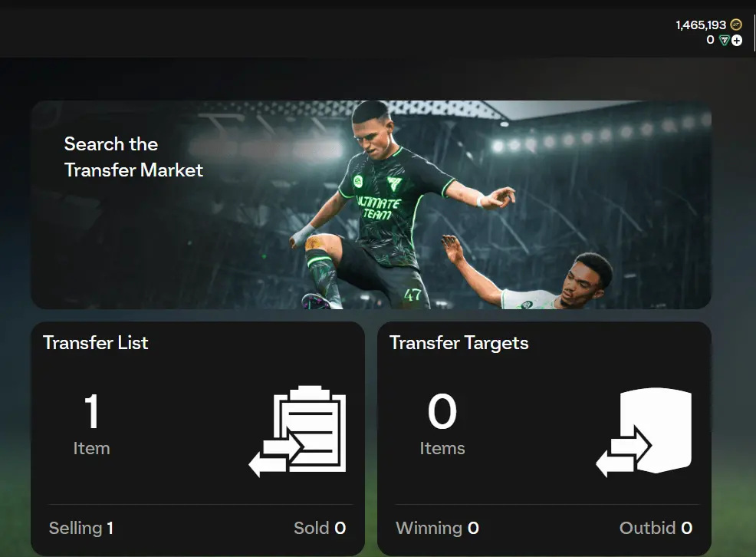This screenshot has width=756, height=557.
Task: Click the Ultimate Team logo on the jersey
Action: tap(379, 208)
